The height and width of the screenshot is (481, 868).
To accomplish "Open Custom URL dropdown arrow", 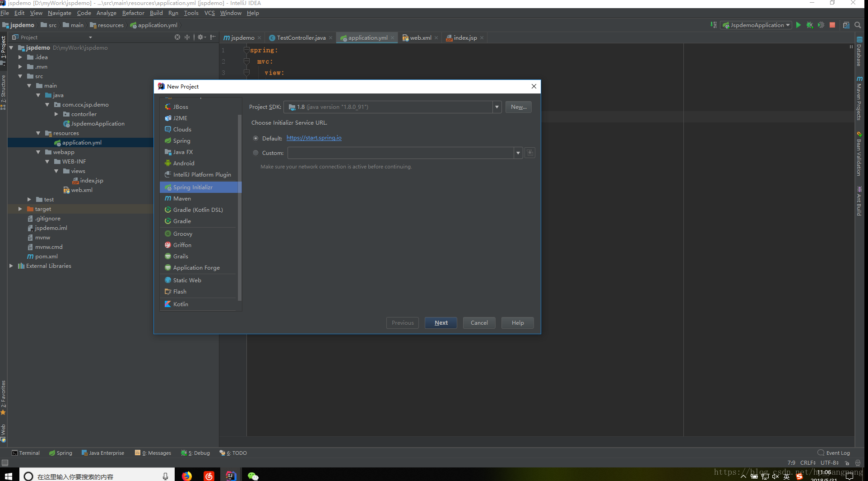I will click(518, 153).
